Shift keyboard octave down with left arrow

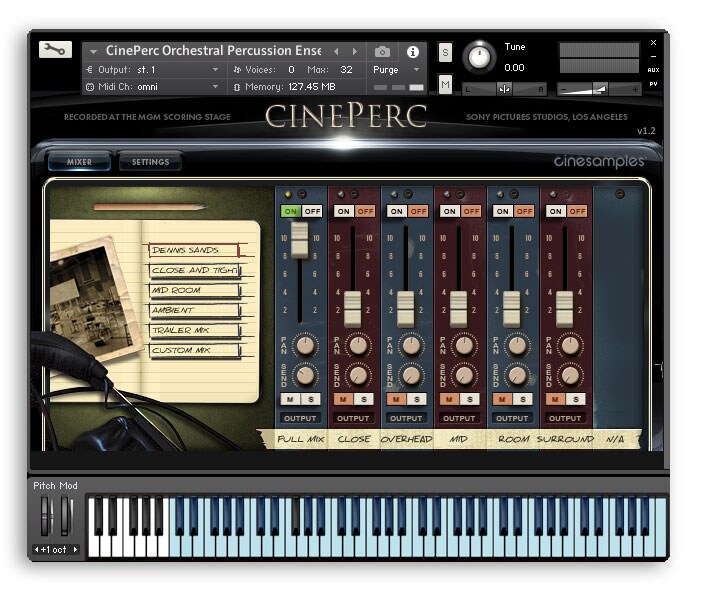(x=37, y=550)
